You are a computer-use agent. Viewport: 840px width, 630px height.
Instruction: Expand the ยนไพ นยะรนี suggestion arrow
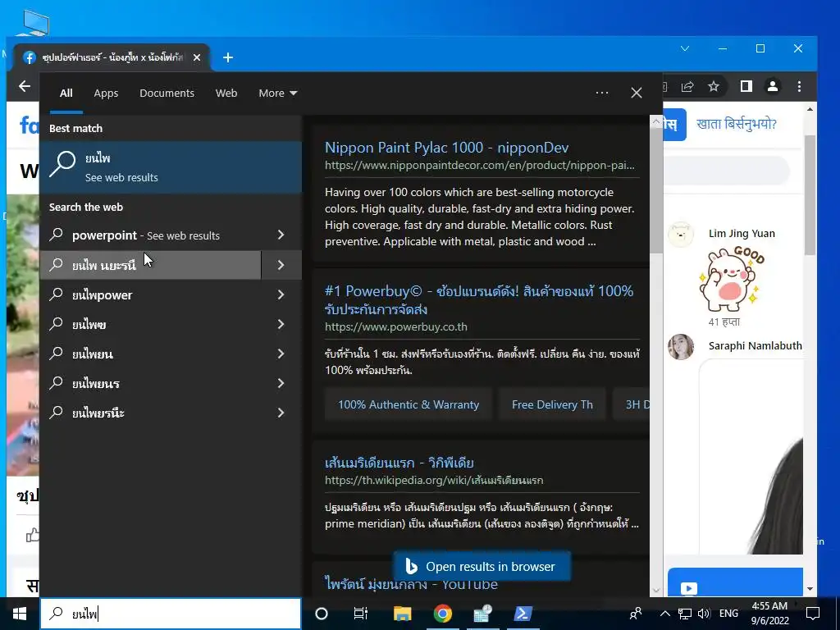pos(281,265)
